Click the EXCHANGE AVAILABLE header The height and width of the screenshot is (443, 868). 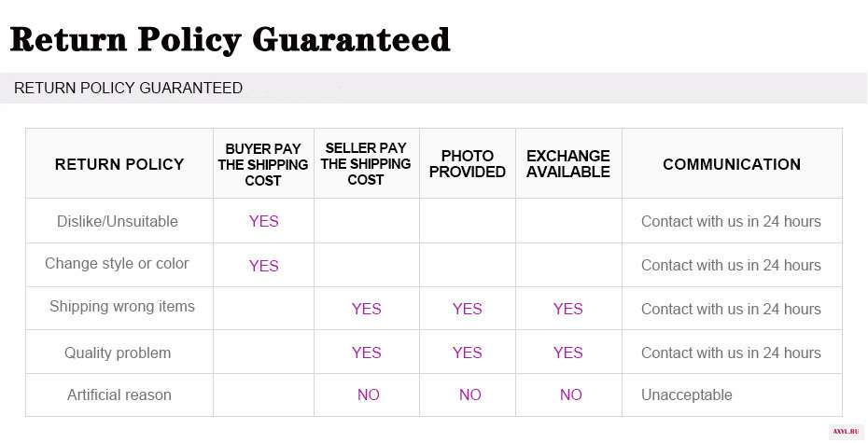(x=568, y=164)
